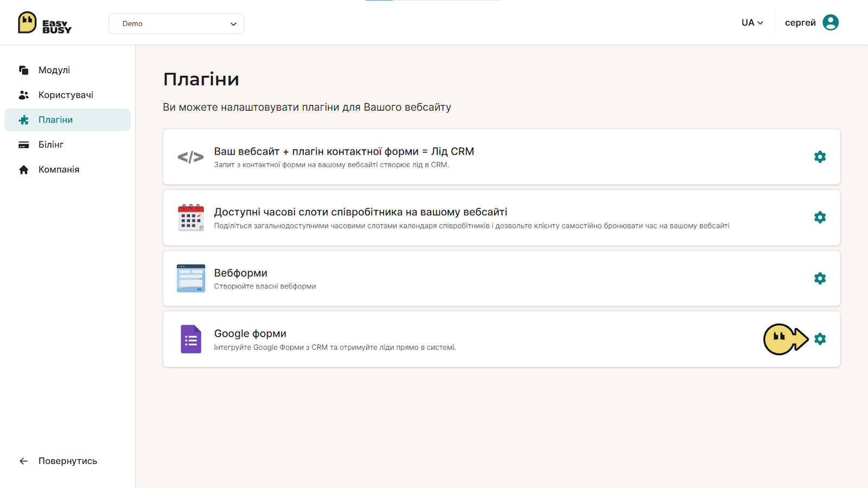Open the Demo company dropdown
The height and width of the screenshot is (488, 868).
[x=176, y=23]
